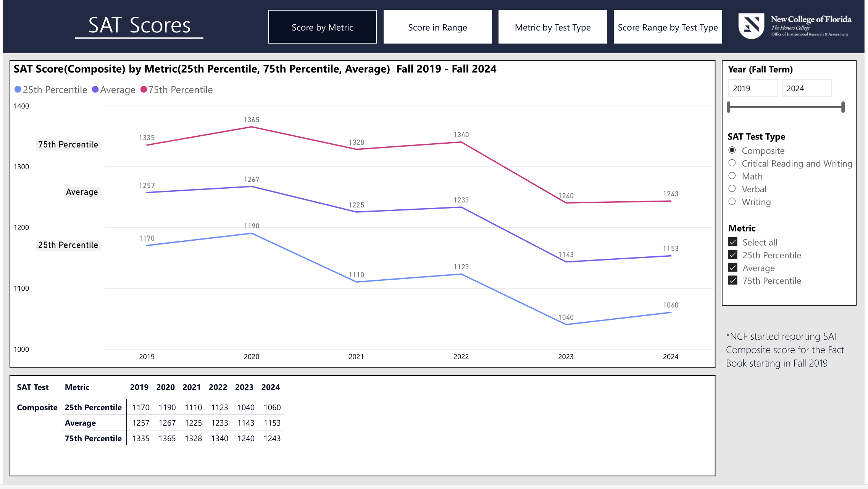Select the Math test type radio button
868x489 pixels.
click(732, 176)
